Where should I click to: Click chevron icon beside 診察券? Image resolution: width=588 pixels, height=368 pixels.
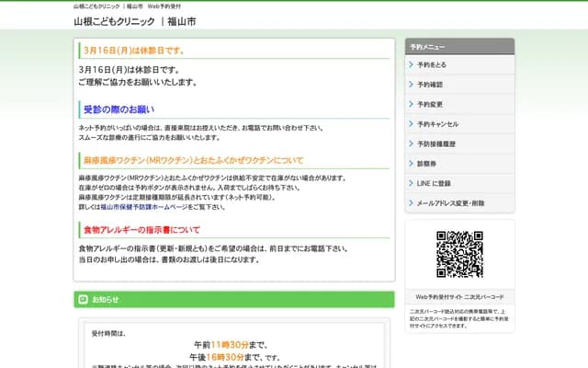tap(411, 164)
